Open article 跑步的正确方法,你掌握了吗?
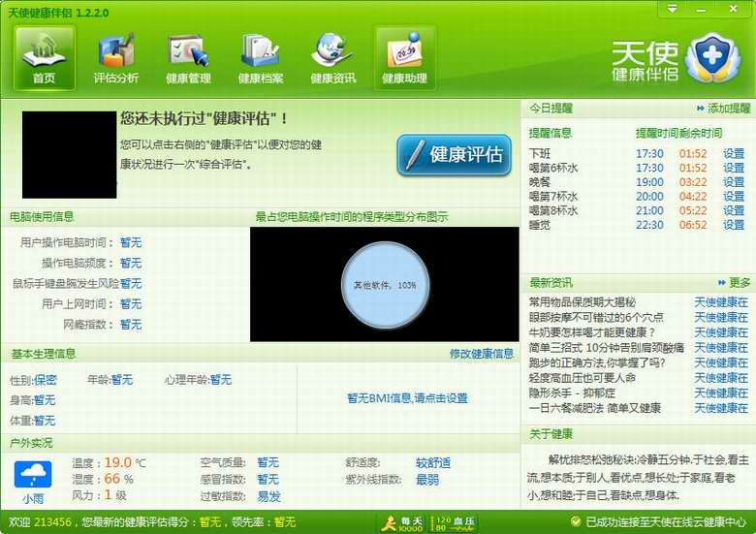 tap(596, 362)
